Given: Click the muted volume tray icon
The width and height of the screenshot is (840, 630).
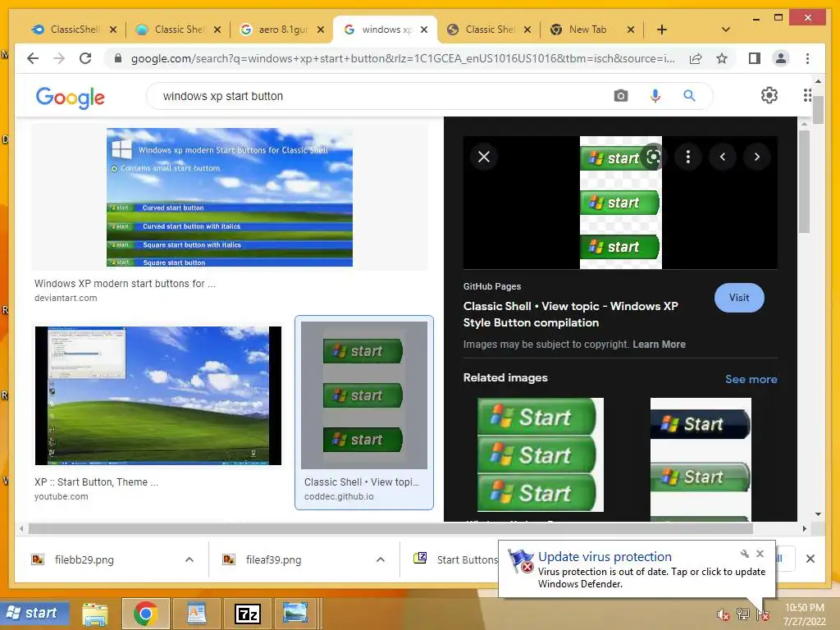Looking at the screenshot, I should [724, 614].
